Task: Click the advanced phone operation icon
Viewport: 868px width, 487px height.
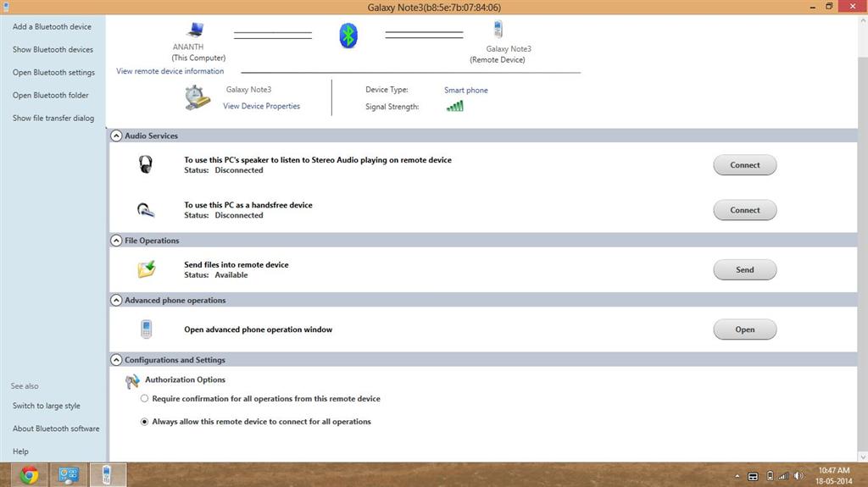Action: pyautogui.click(x=146, y=329)
